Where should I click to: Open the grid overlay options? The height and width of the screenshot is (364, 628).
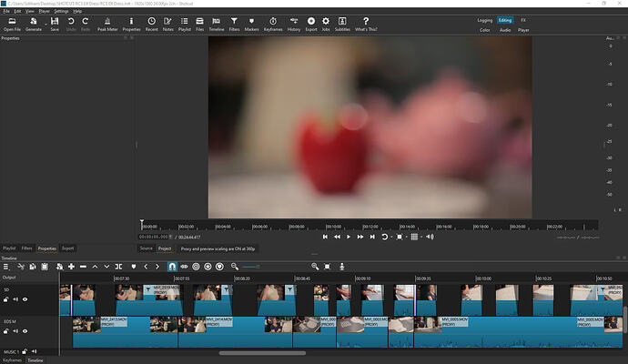pyautogui.click(x=421, y=238)
